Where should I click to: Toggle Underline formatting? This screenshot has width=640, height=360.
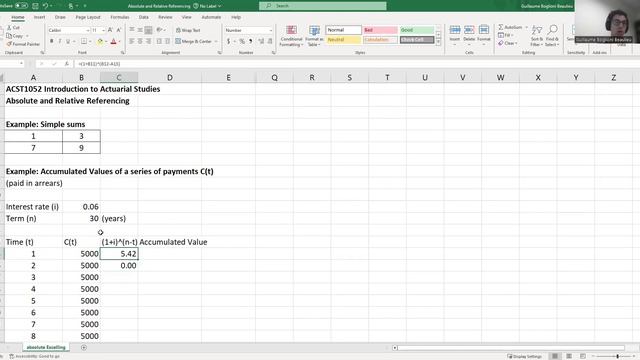[68, 41]
